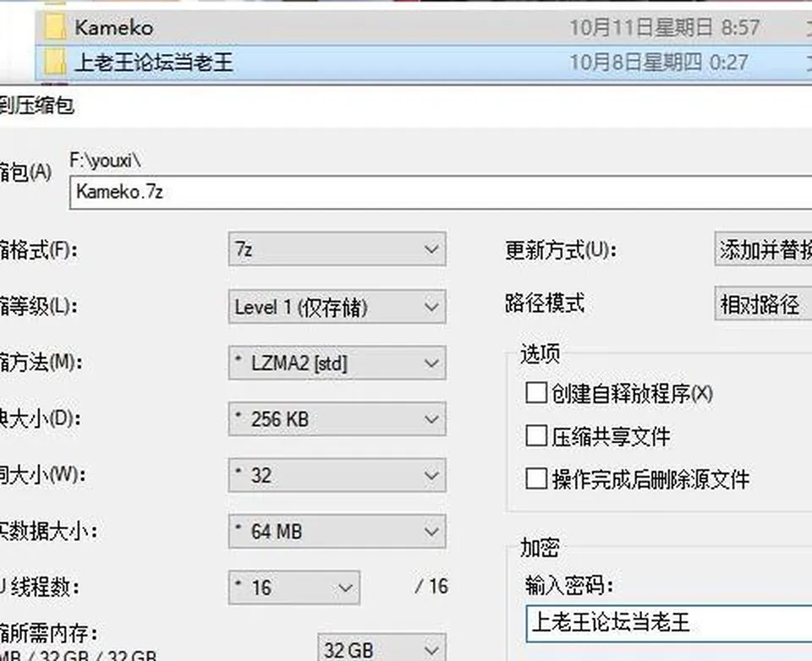This screenshot has width=812, height=661.
Task: Edit the archive name field Kameko.7z
Action: click(441, 192)
